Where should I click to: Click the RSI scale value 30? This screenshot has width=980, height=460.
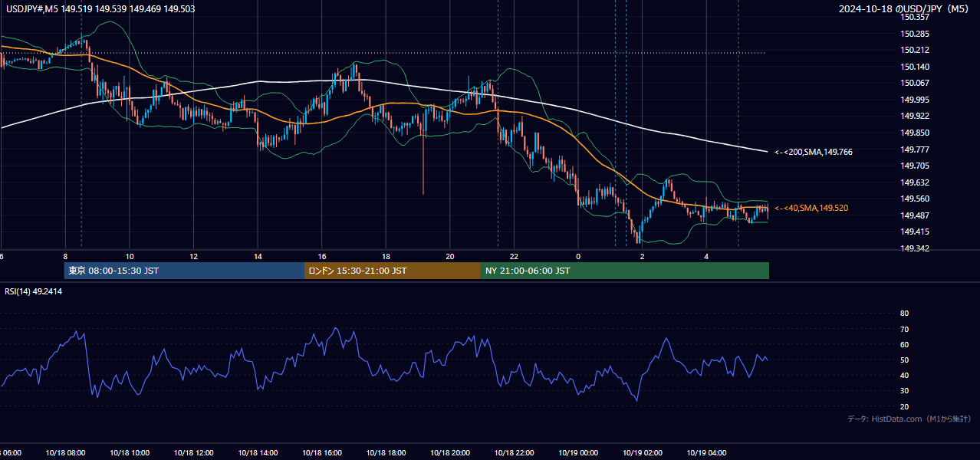pyautogui.click(x=904, y=391)
